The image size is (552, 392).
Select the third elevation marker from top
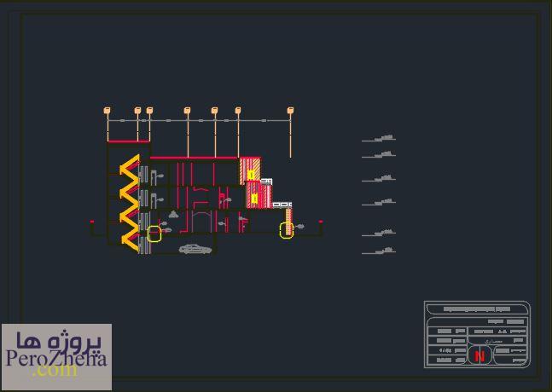(379, 179)
